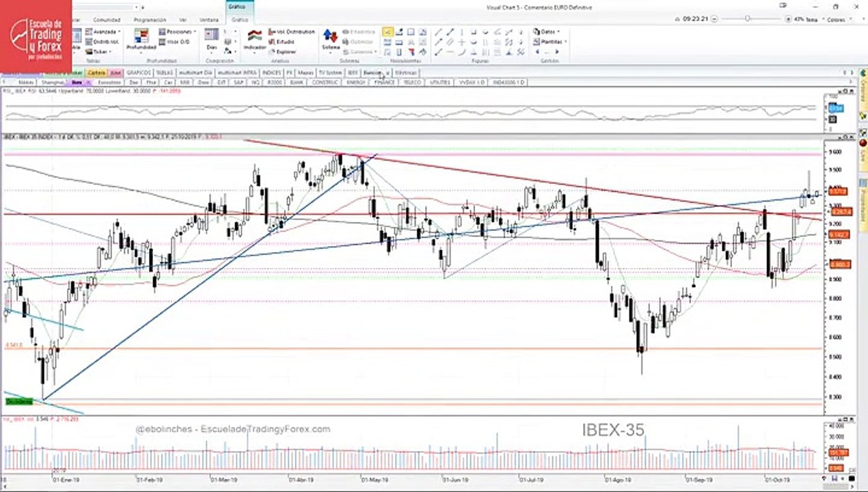Select the TELECO chart tab

click(411, 82)
